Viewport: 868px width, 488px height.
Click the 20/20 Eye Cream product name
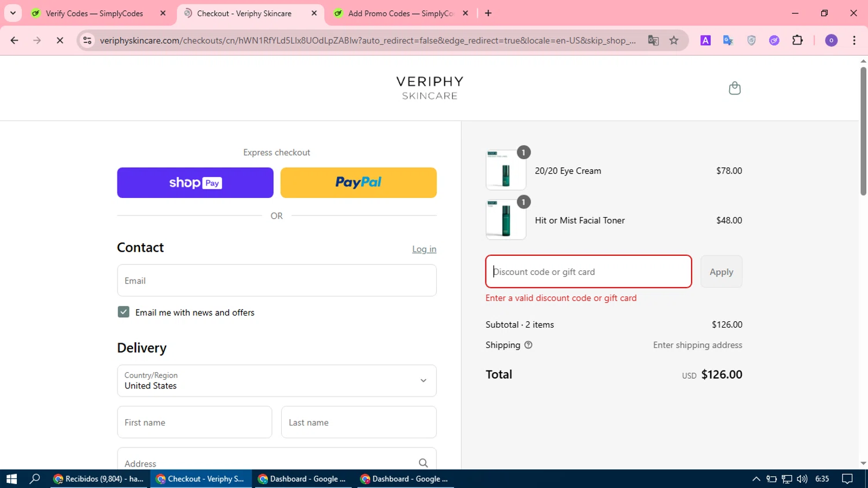568,171
